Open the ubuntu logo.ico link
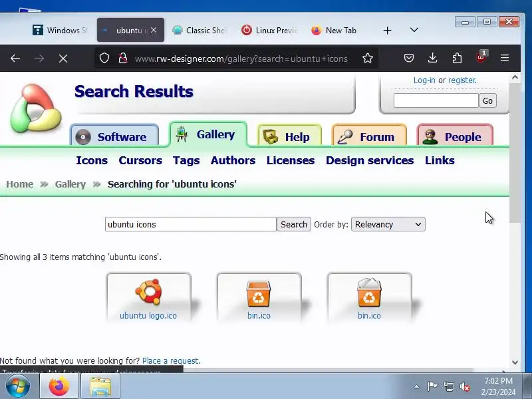532x399 pixels. click(148, 315)
